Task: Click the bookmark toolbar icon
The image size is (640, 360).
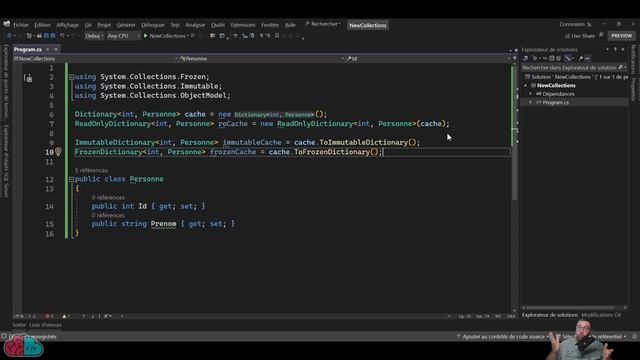Action: (x=277, y=36)
